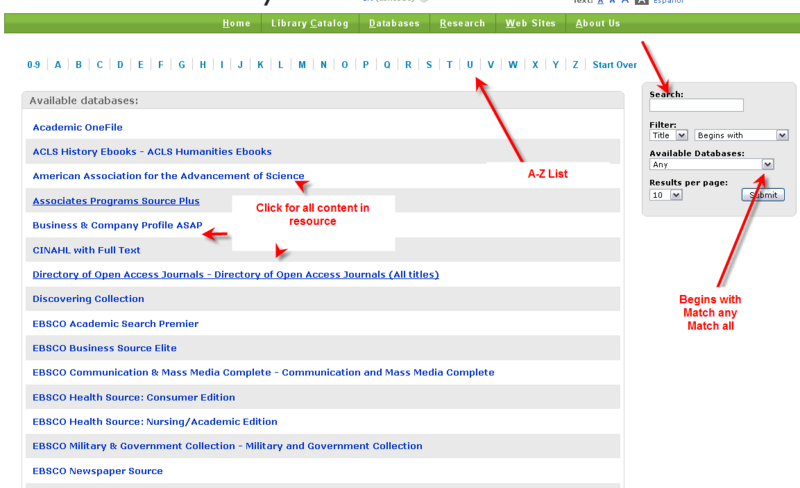This screenshot has width=800, height=488.
Task: Open the Available Databases dropdown
Action: [711, 164]
